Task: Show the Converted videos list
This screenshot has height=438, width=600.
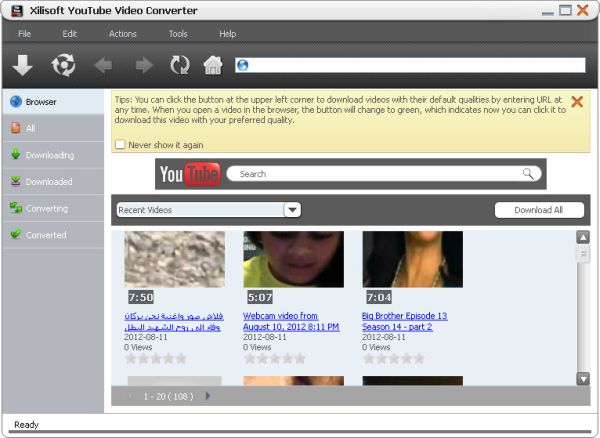Action: pos(46,235)
